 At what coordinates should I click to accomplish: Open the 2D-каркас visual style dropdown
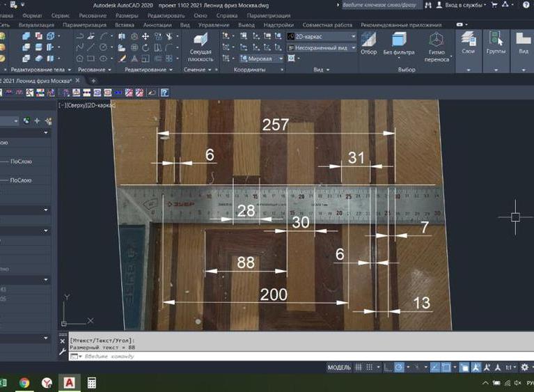pyautogui.click(x=322, y=36)
